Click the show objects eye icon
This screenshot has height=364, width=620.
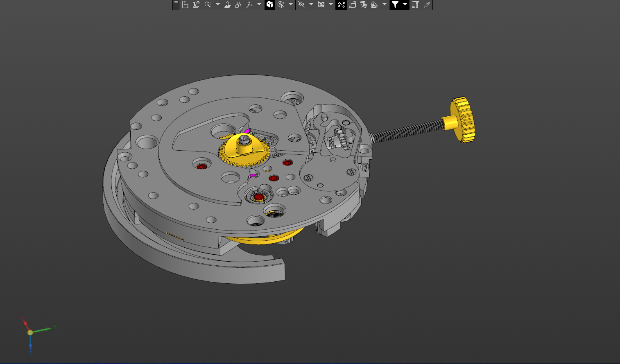(321, 5)
